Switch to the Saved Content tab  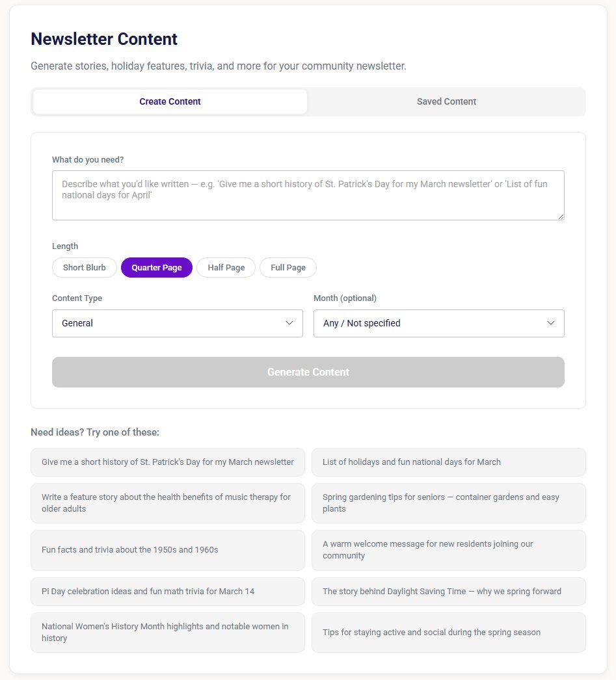pyautogui.click(x=446, y=101)
